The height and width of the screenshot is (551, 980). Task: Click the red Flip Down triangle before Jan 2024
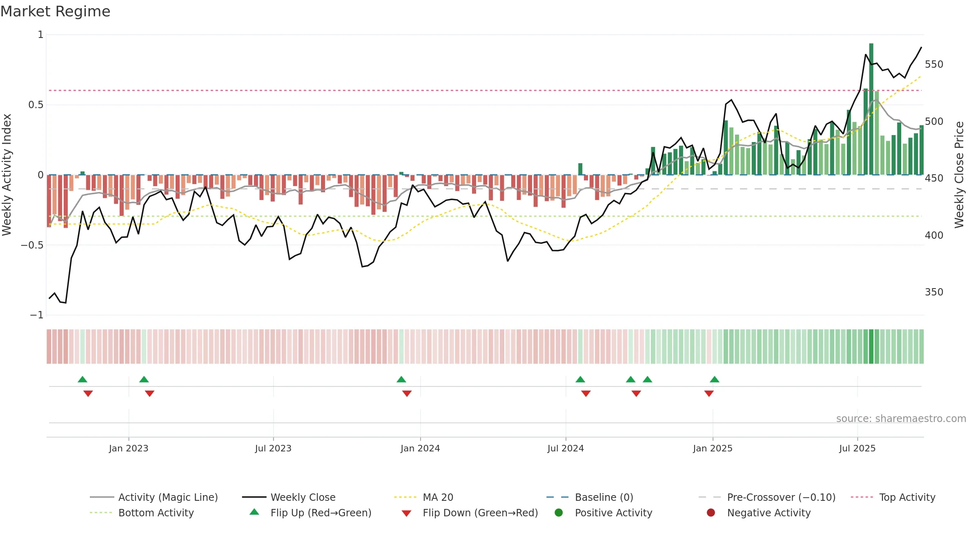407,393
